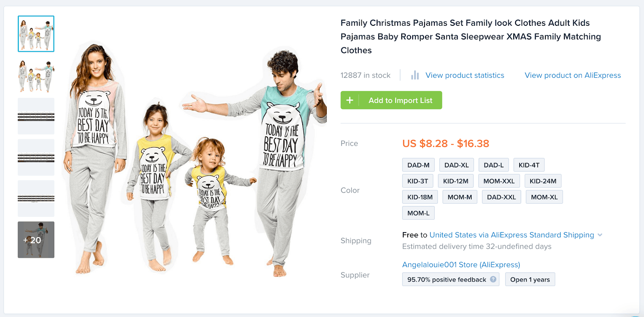
Task: Pick the MOM-XXL variant option
Action: [x=499, y=181]
